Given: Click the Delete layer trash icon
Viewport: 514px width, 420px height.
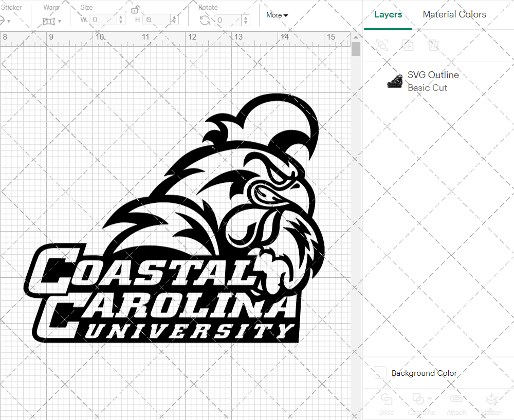Looking at the screenshot, I should (x=434, y=46).
